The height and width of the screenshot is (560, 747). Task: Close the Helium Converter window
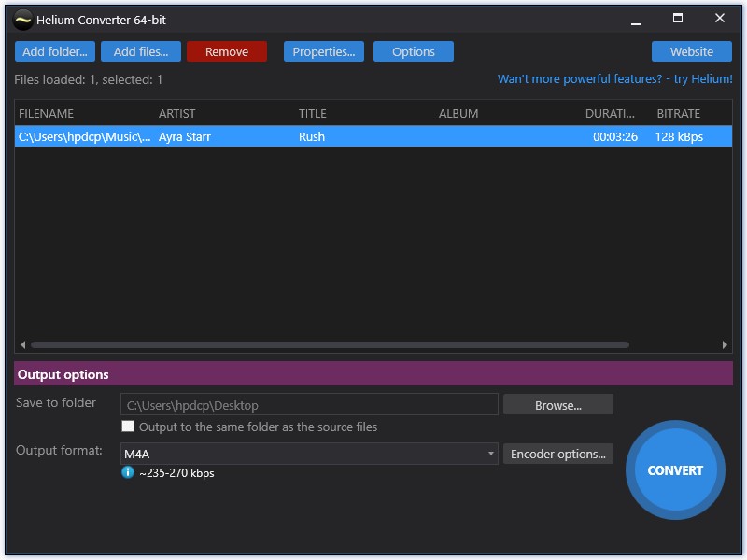(x=719, y=19)
